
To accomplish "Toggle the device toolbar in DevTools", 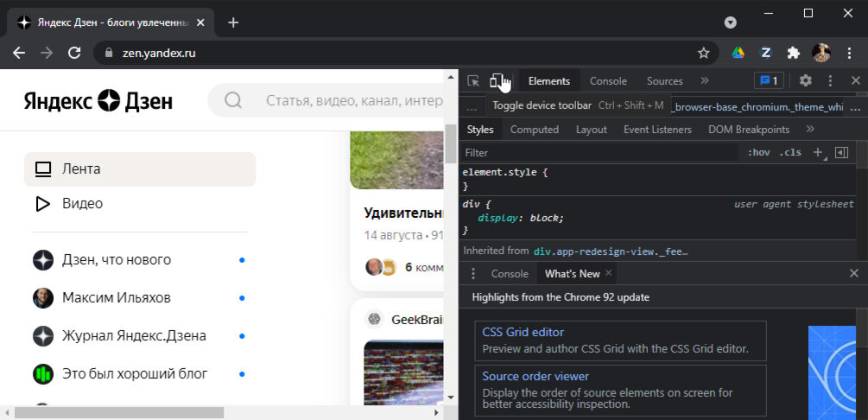I will pyautogui.click(x=497, y=81).
